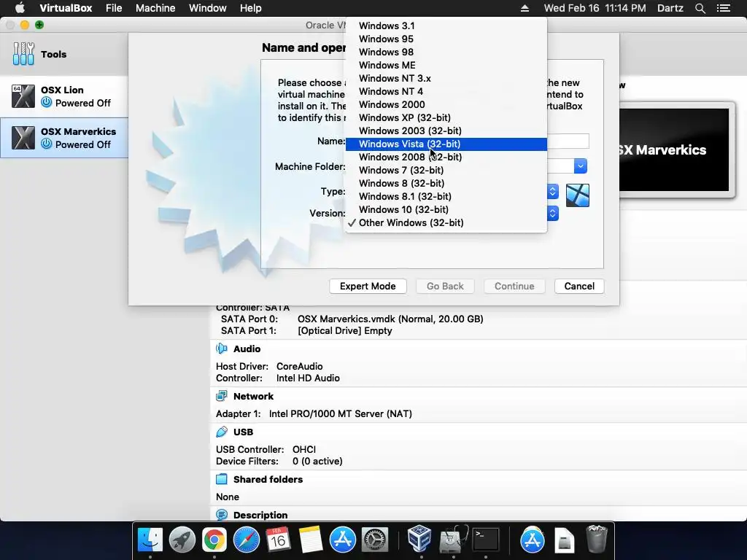Select Windows NT 4 version
Viewport: 747px width, 560px height.
pos(446,91)
